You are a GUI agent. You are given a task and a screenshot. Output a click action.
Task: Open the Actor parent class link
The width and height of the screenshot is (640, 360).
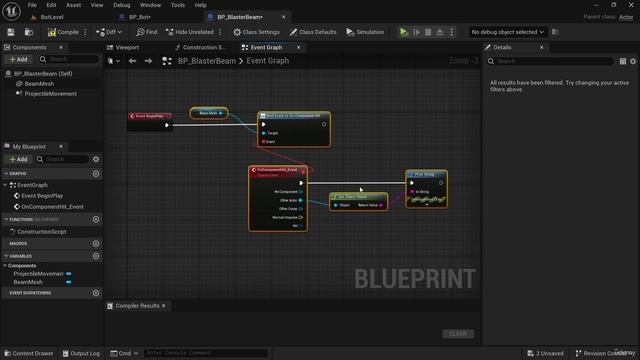[x=626, y=17]
